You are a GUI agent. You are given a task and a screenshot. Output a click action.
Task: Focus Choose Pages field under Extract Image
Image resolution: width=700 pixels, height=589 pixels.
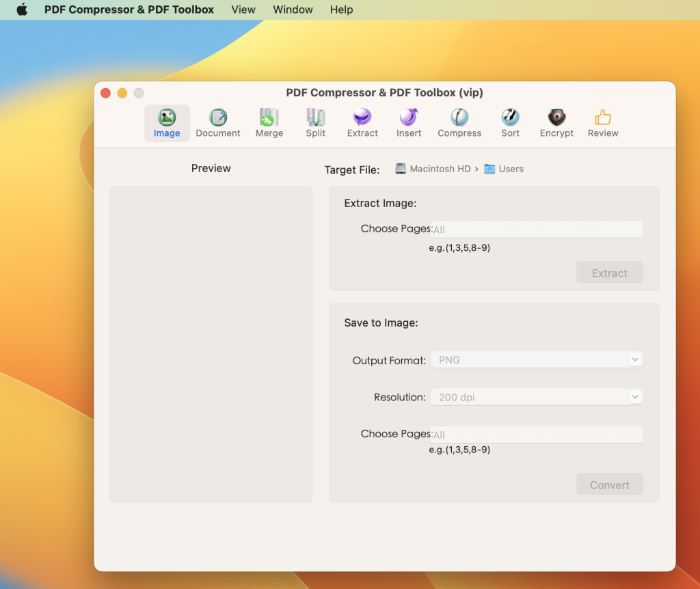(x=537, y=230)
